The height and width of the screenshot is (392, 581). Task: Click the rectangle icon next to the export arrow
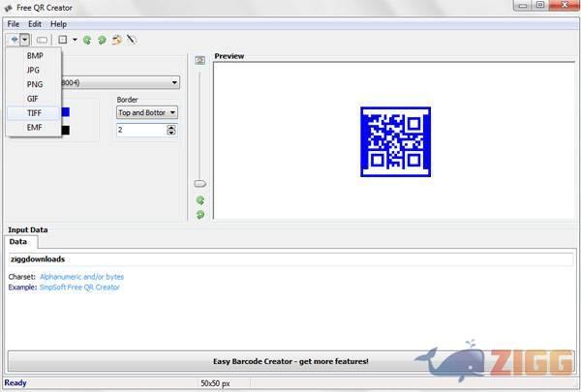pos(42,40)
